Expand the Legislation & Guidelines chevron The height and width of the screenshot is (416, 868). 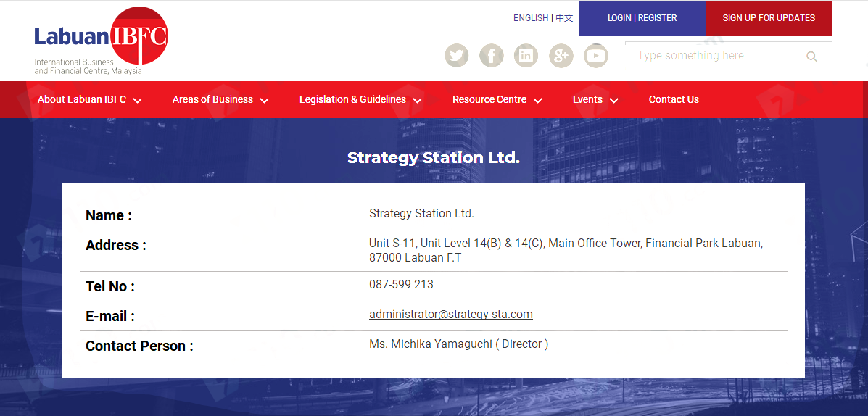coord(418,101)
